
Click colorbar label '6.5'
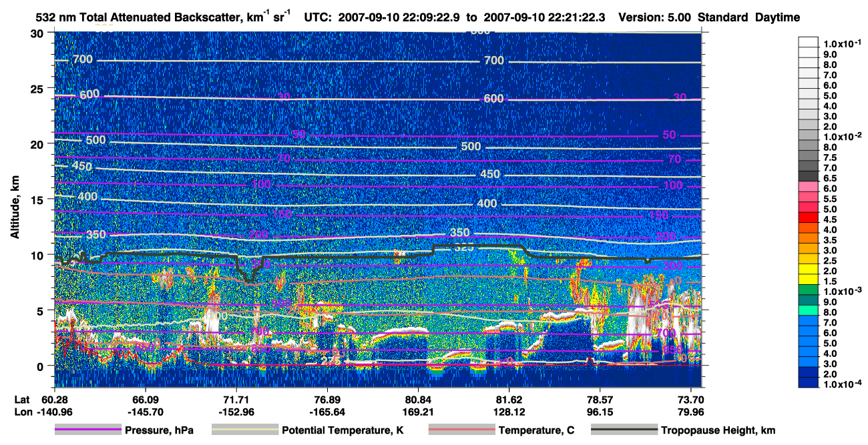[x=829, y=178]
